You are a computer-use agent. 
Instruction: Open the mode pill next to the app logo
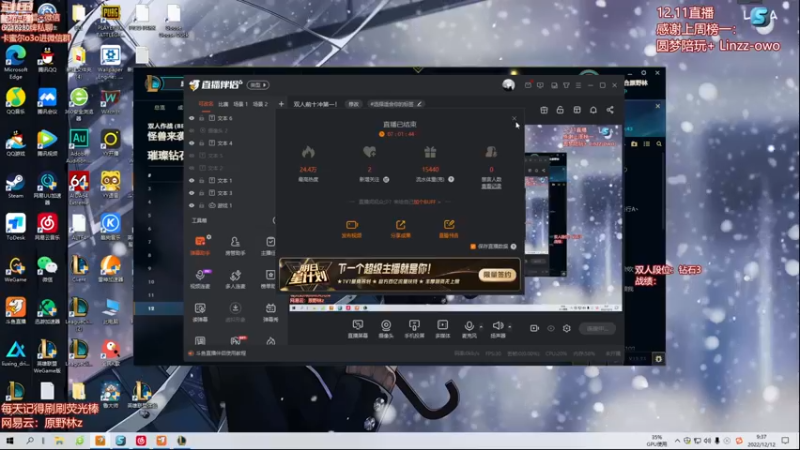point(258,85)
